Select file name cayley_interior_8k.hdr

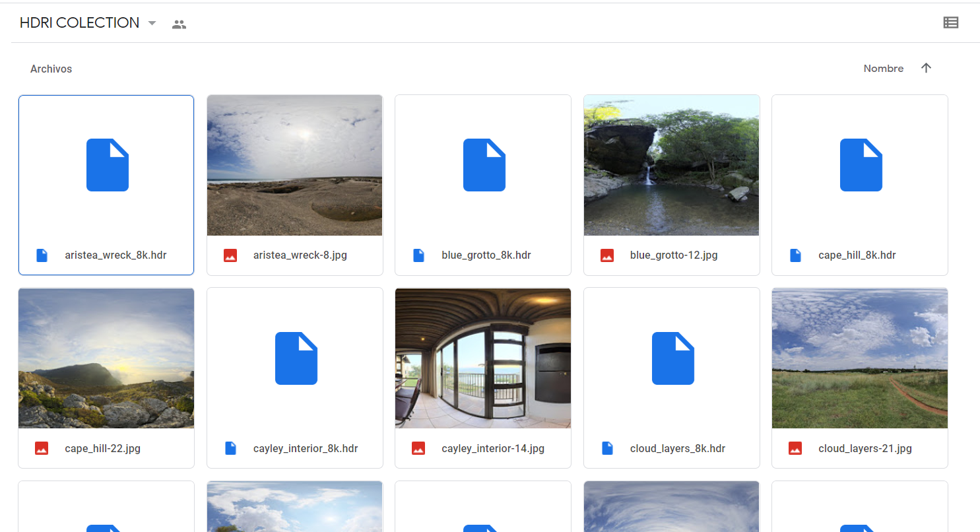pyautogui.click(x=306, y=448)
